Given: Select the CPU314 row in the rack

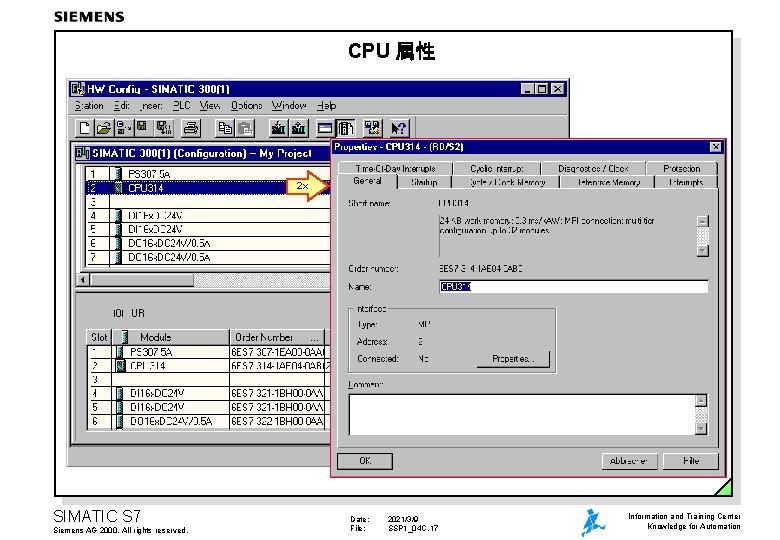Looking at the screenshot, I should (x=208, y=188).
